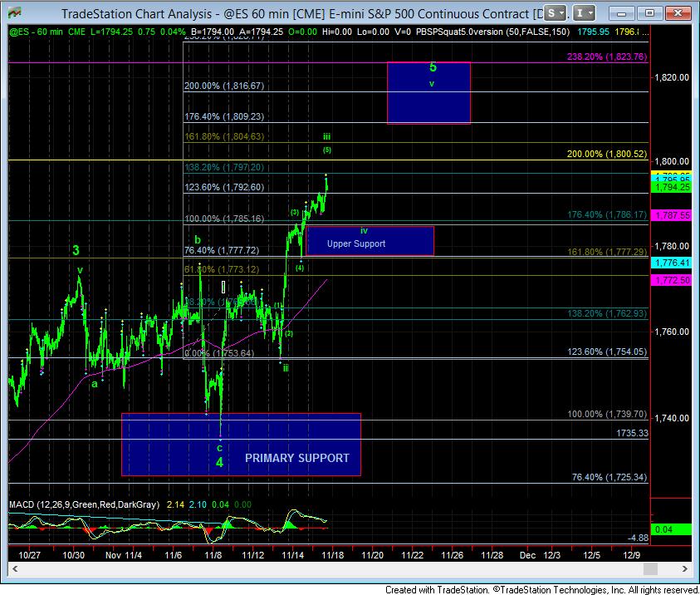Click the scrollbar right arrow
The image size is (700, 595).
[684, 568]
